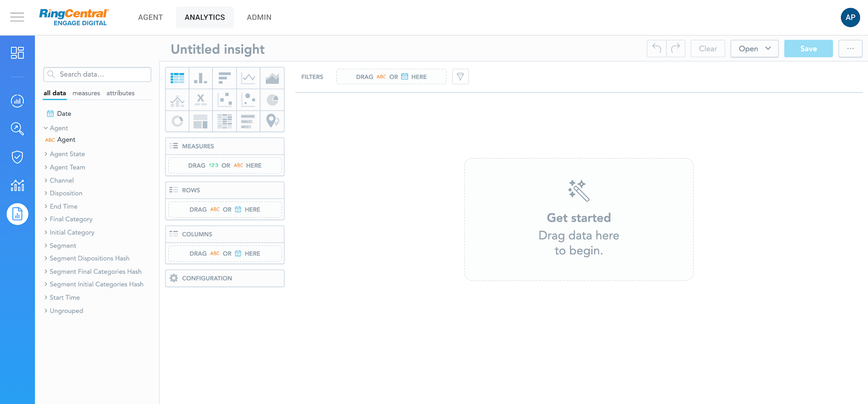Image resolution: width=868 pixels, height=404 pixels.
Task: Go to the Agent top tab
Action: coord(150,17)
